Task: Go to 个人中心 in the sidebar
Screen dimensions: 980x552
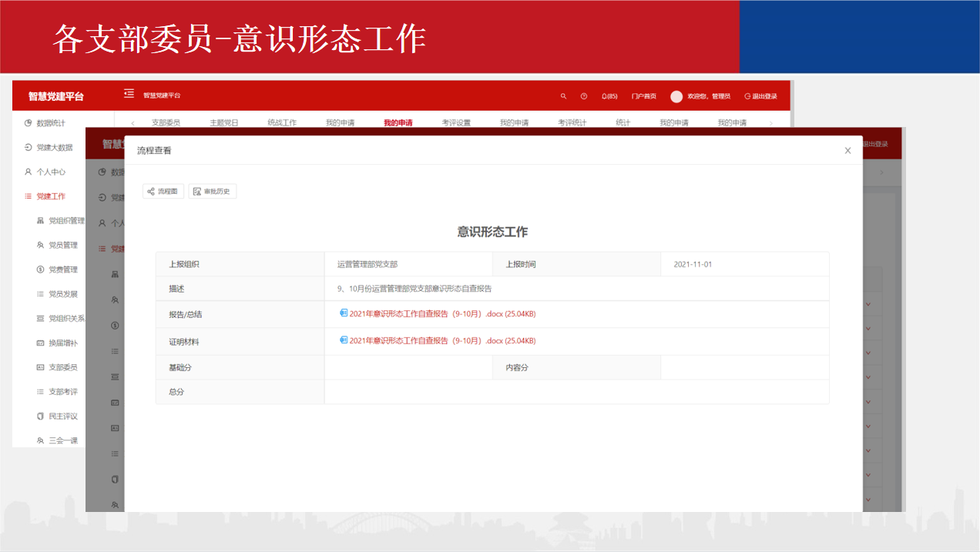Action: coord(50,172)
